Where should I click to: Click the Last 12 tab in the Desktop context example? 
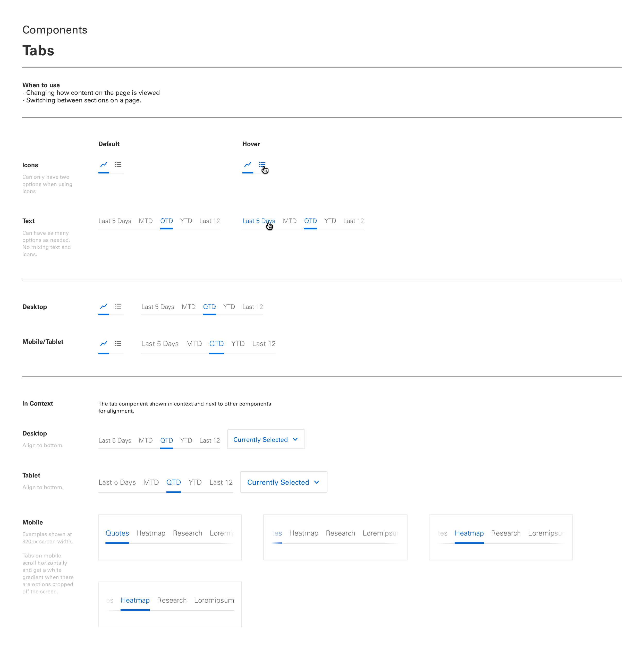pyautogui.click(x=209, y=440)
